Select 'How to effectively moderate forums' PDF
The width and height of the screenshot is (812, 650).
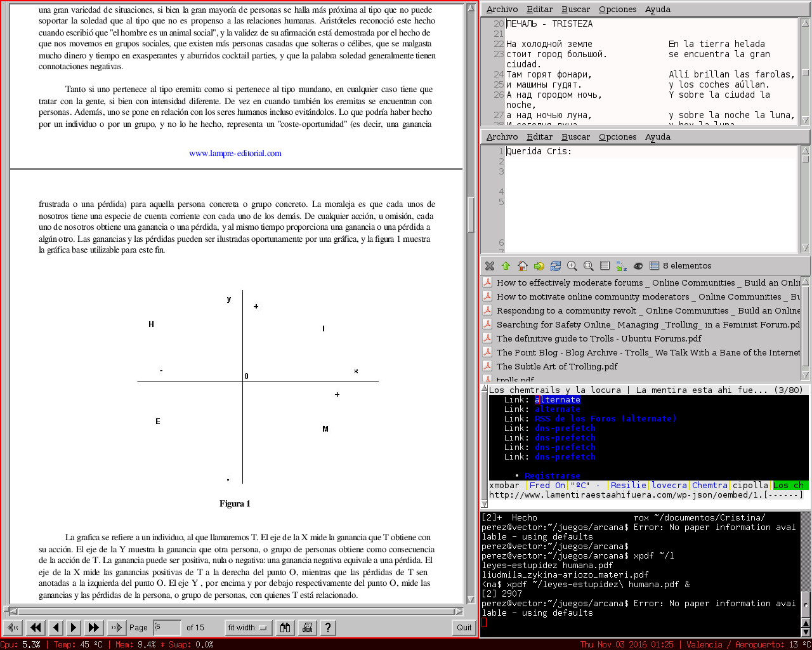[x=642, y=283]
